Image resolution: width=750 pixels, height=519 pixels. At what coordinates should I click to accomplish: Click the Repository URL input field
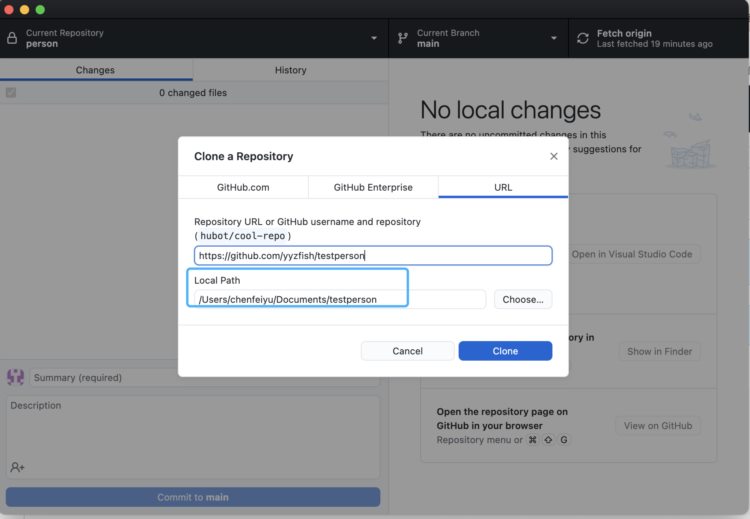click(373, 255)
